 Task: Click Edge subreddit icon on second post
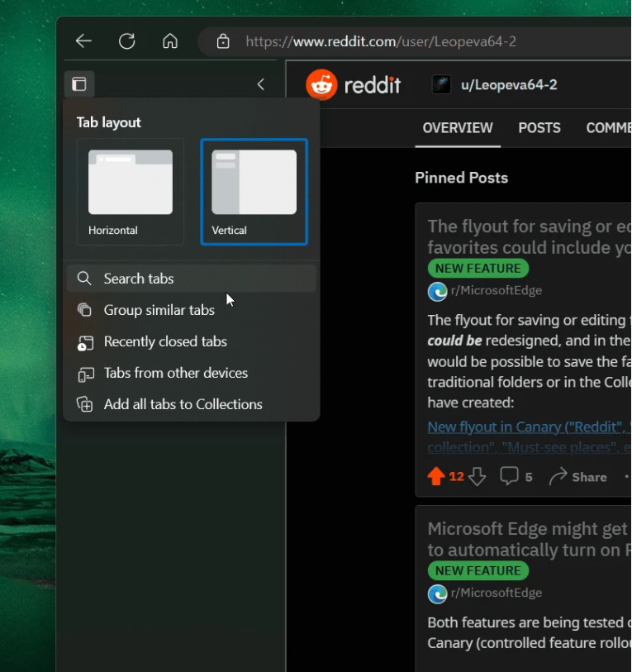tap(438, 594)
